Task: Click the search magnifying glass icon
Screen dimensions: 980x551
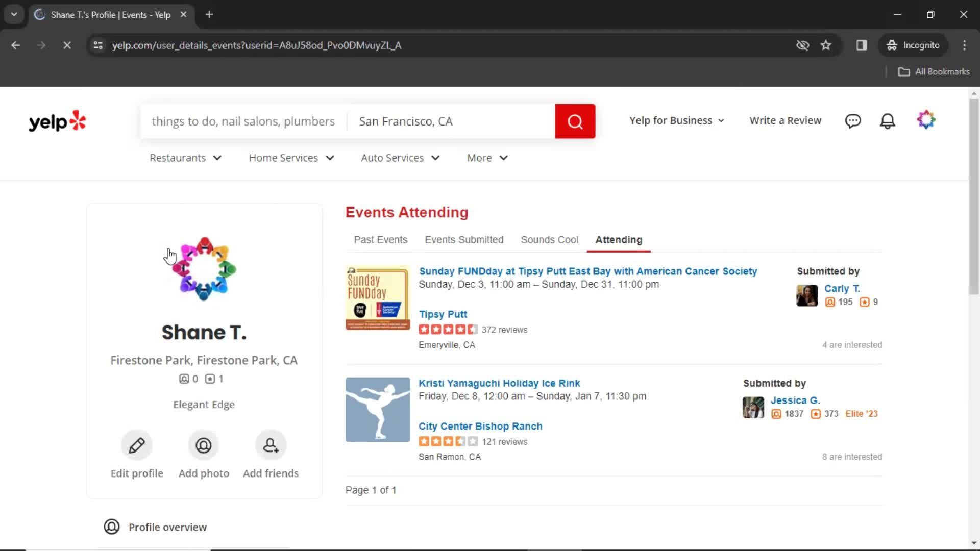Action: pyautogui.click(x=575, y=120)
